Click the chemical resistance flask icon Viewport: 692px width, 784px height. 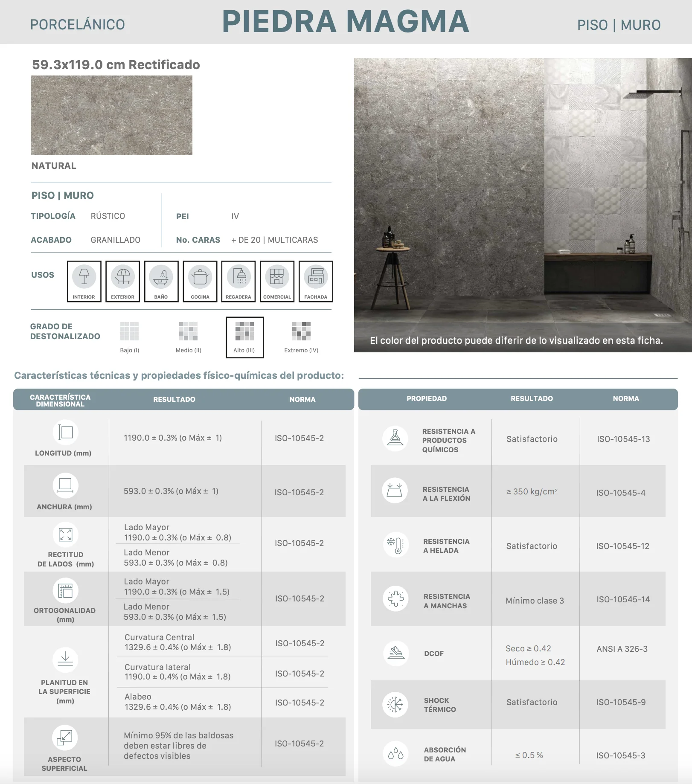395,438
